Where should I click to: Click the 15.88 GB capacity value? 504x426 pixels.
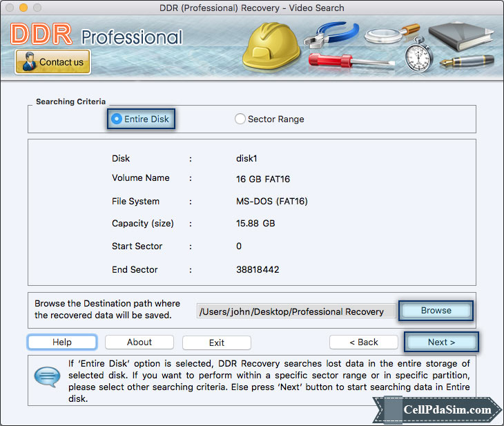tap(255, 224)
